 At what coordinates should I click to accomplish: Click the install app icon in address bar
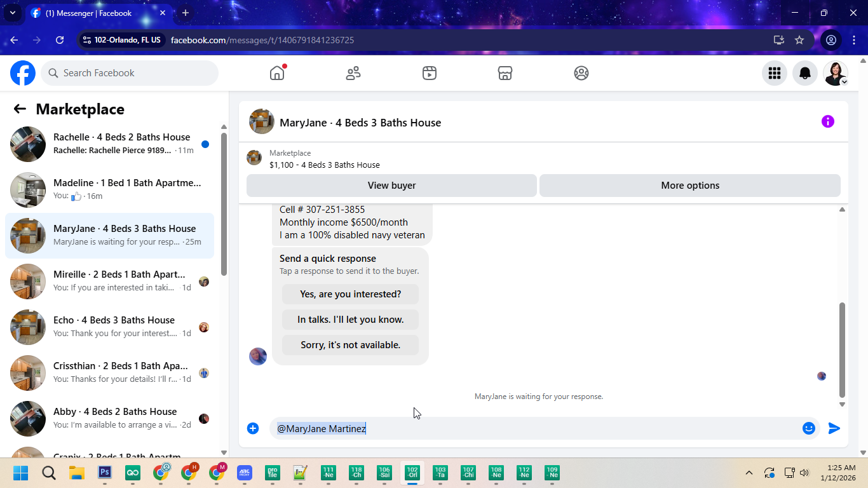pos(779,40)
